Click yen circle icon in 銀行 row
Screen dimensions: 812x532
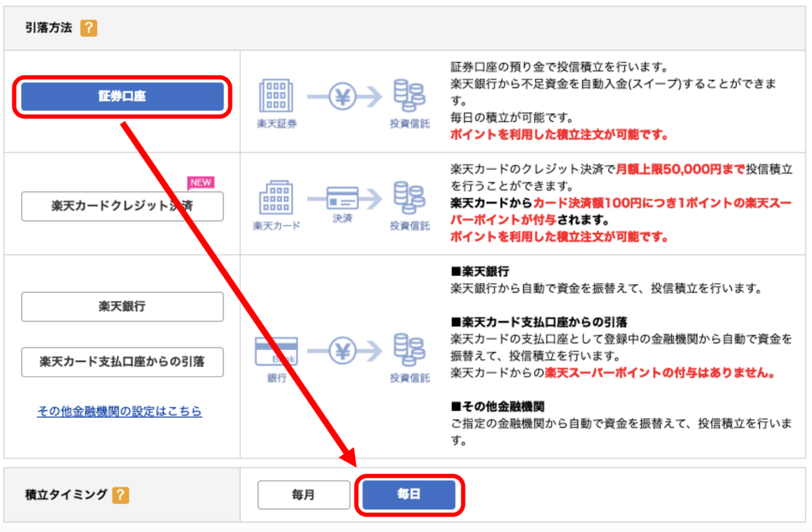point(342,351)
